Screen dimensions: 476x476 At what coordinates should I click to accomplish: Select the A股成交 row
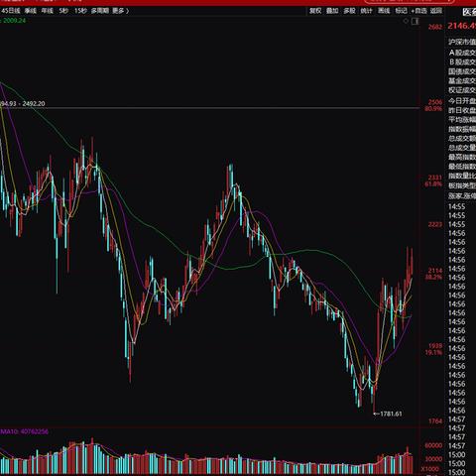pyautogui.click(x=462, y=53)
